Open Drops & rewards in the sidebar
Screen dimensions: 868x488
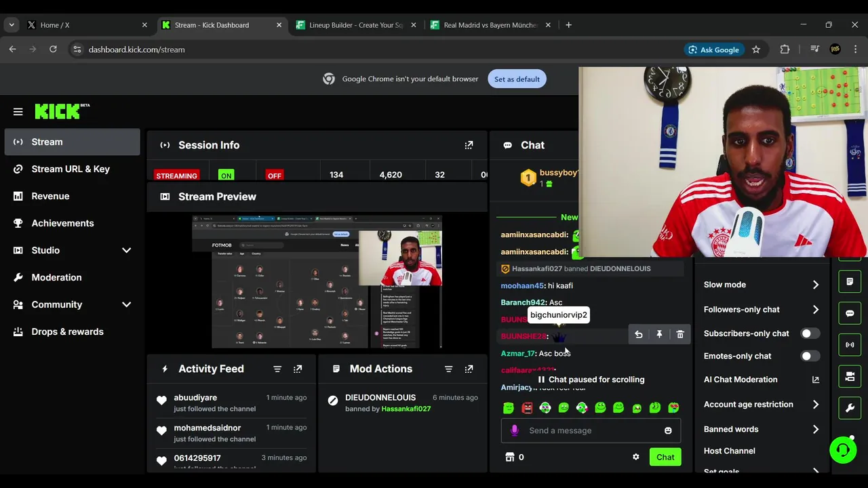point(72,331)
